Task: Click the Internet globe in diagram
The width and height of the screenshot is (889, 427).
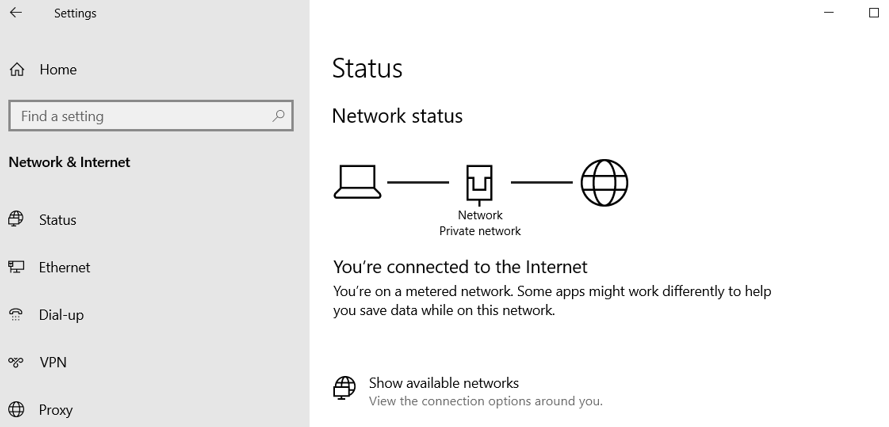Action: point(604,183)
